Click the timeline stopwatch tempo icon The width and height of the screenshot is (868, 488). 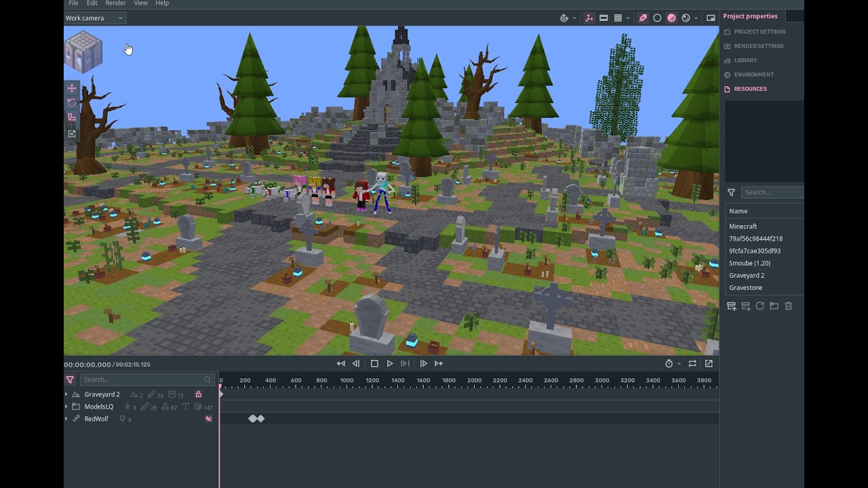tap(669, 364)
